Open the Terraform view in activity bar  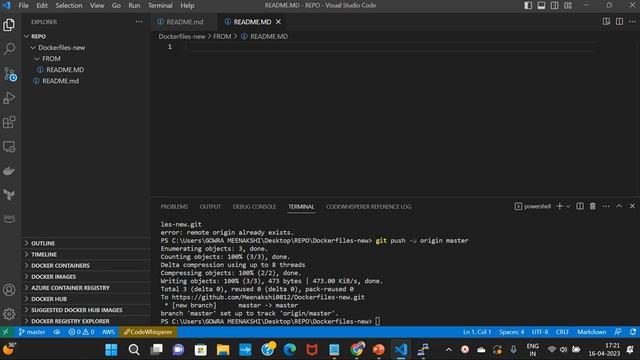point(9,195)
